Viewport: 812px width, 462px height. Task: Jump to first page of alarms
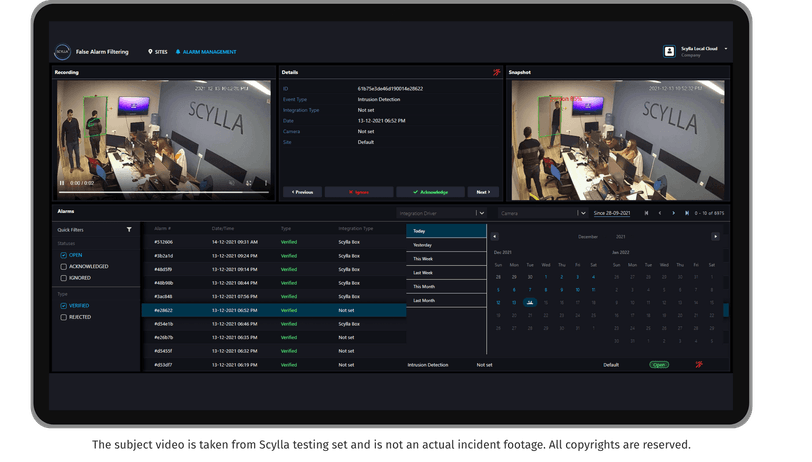click(x=646, y=213)
